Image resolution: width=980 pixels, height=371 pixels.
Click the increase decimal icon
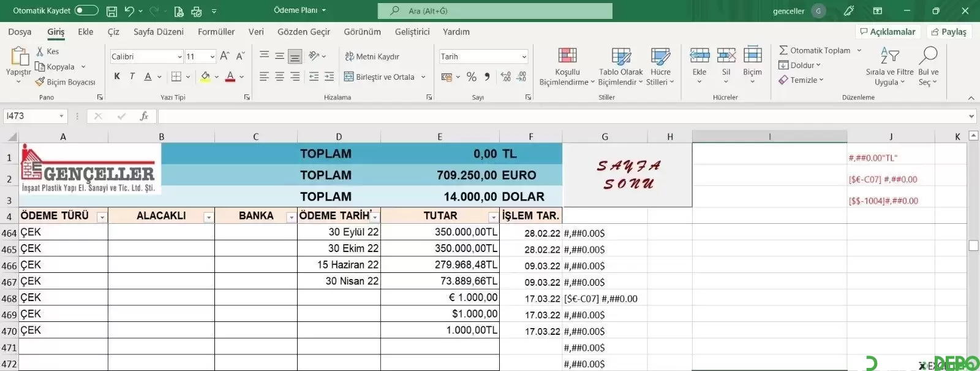point(506,77)
